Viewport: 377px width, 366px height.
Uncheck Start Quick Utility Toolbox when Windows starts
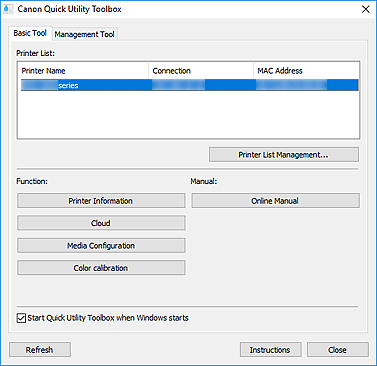point(21,318)
